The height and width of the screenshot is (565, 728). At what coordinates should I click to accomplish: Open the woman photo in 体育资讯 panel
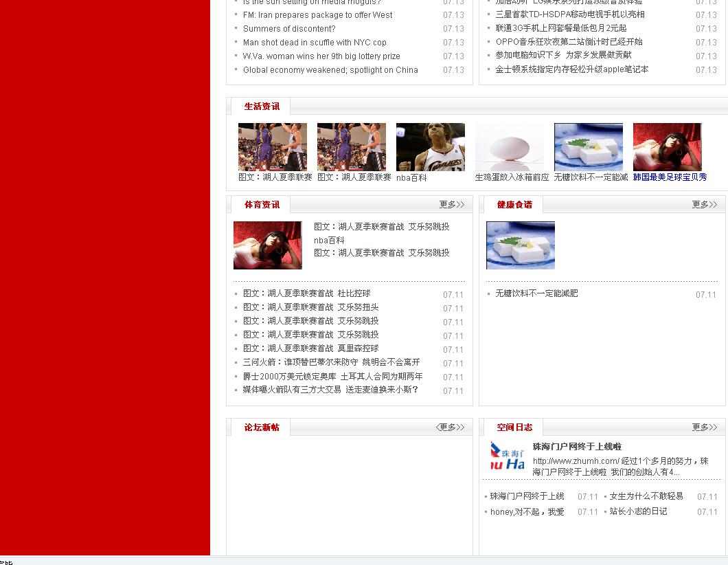(267, 245)
